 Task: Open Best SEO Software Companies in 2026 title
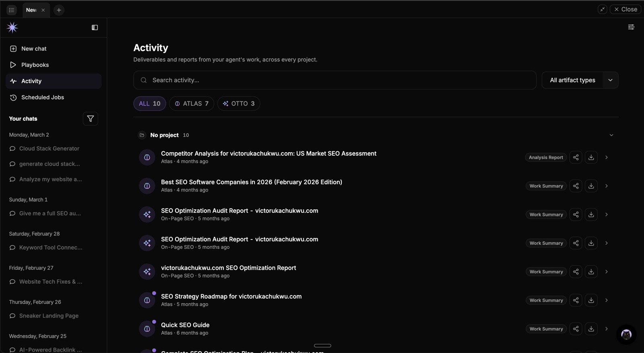click(x=252, y=182)
